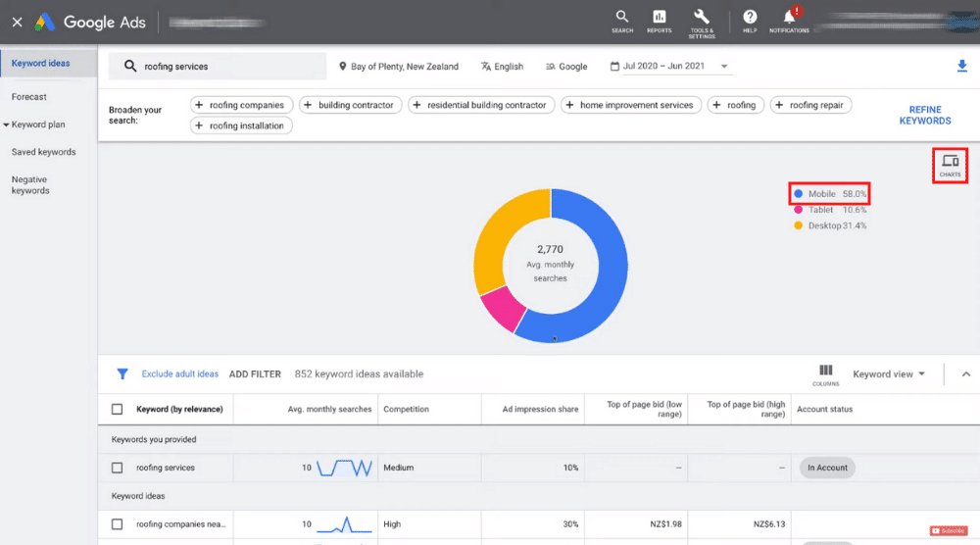The width and height of the screenshot is (980, 545).
Task: Click the funnel filter icon
Action: coord(122,373)
